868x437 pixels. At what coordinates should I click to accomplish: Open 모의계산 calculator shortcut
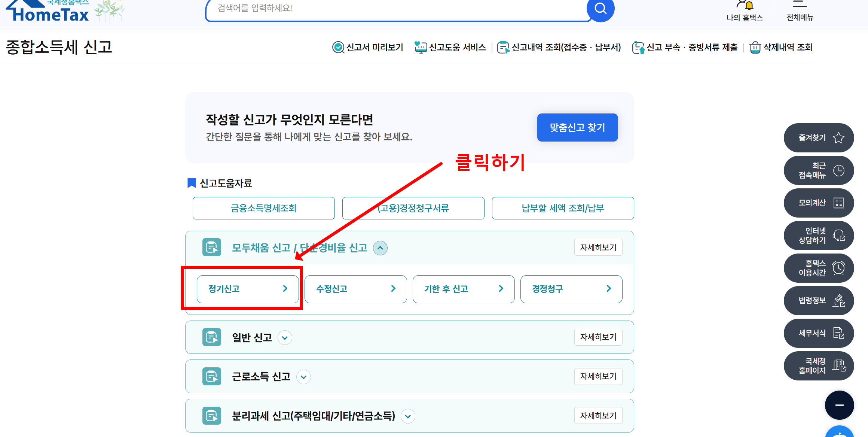819,203
